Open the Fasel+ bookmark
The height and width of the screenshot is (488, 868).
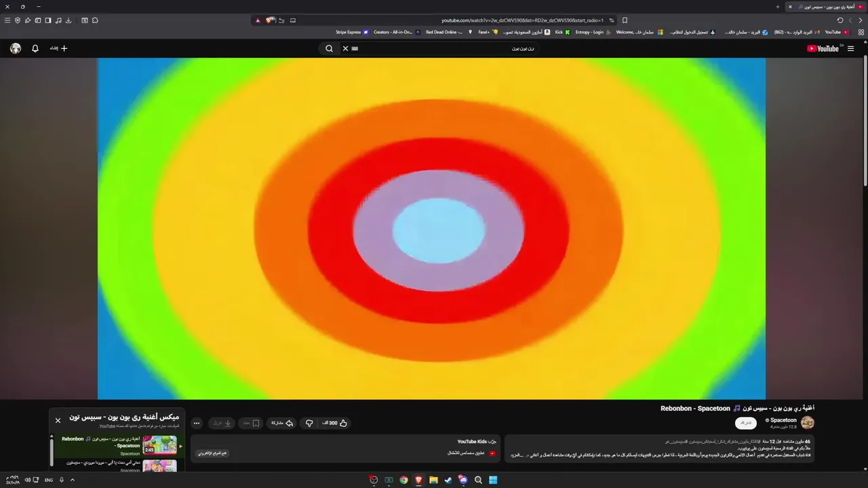pyautogui.click(x=488, y=32)
